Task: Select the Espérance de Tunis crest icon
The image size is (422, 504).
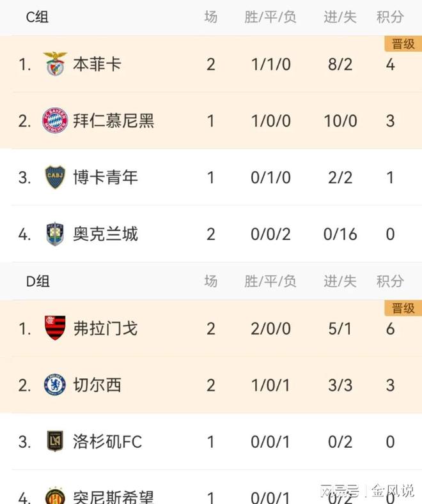Action: [55, 495]
